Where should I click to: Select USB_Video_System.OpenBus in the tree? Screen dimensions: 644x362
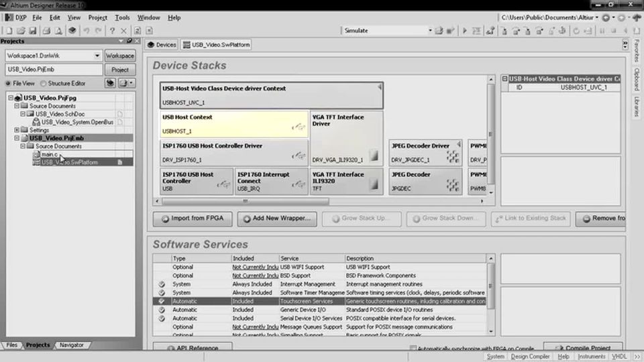(76, 122)
